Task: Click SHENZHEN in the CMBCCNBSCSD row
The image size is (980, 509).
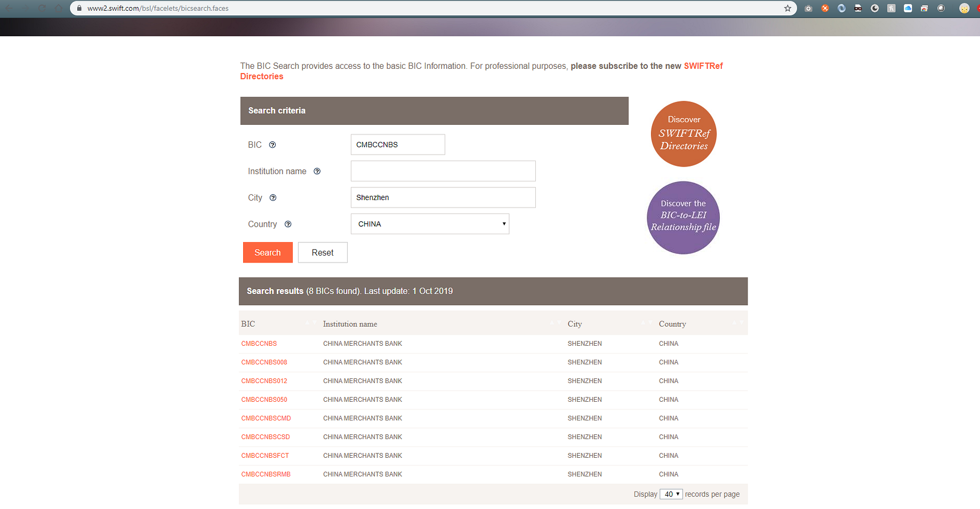Action: [x=585, y=437]
